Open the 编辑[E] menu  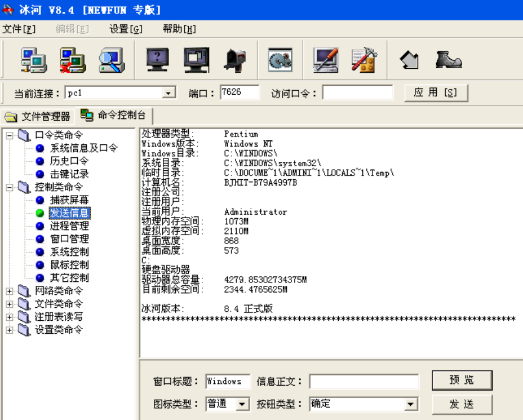click(x=72, y=29)
